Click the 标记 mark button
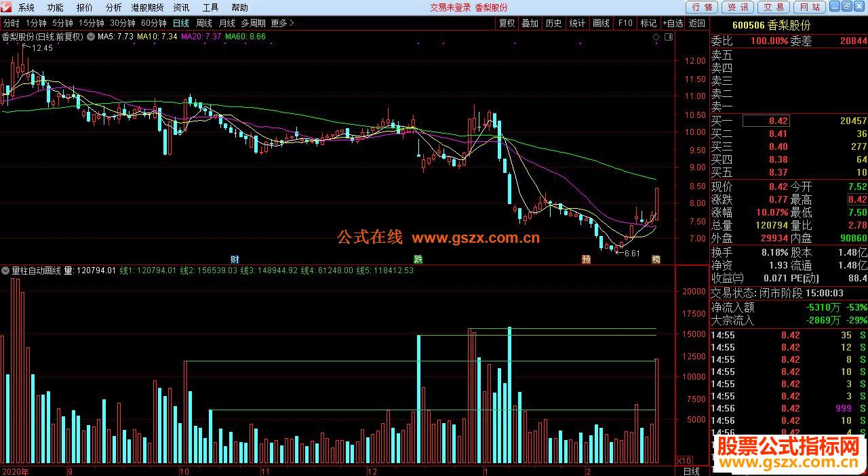Image resolution: width=868 pixels, height=476 pixels. pos(648,22)
